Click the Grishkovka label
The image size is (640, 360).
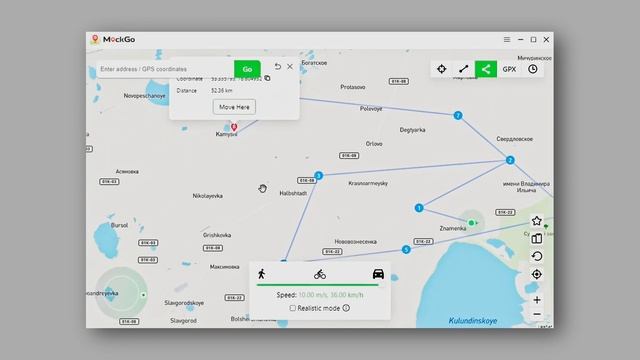(x=217, y=235)
